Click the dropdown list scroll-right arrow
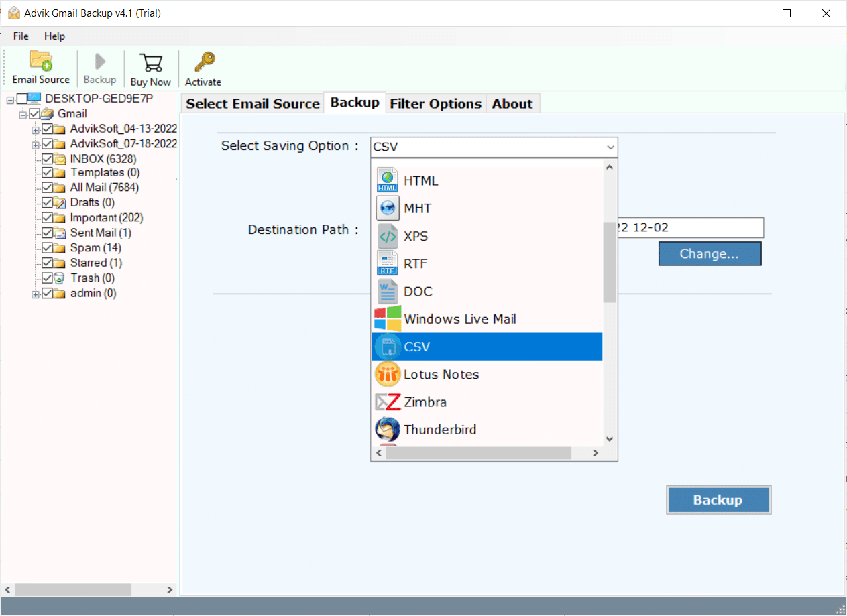This screenshot has width=847, height=616. pyautogui.click(x=595, y=453)
